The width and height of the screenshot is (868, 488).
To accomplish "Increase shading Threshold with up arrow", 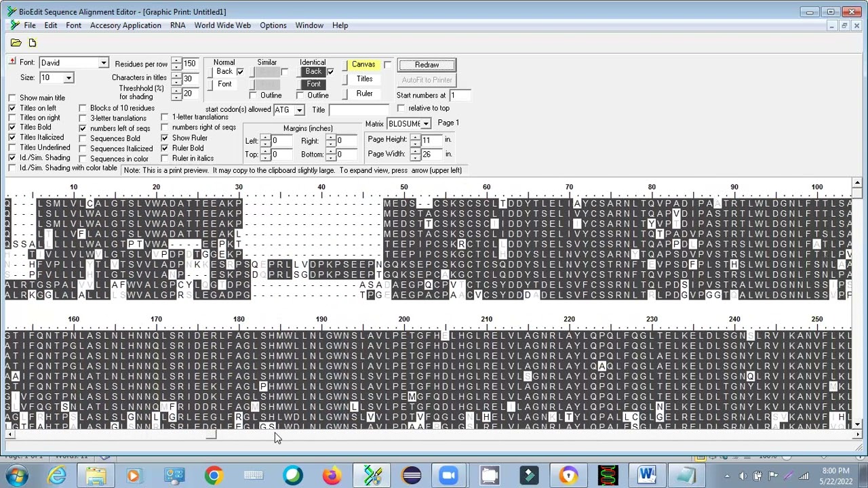I will tap(177, 89).
